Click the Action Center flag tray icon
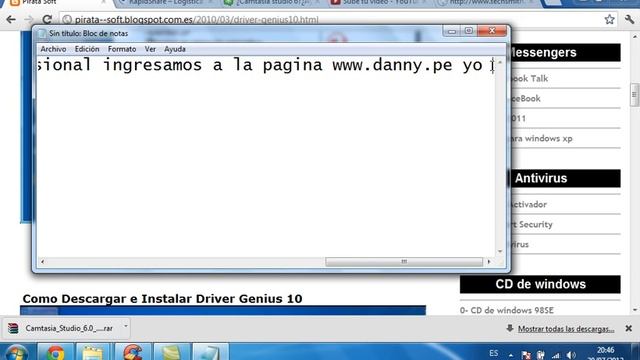This screenshot has width=640, height=360. (527, 355)
